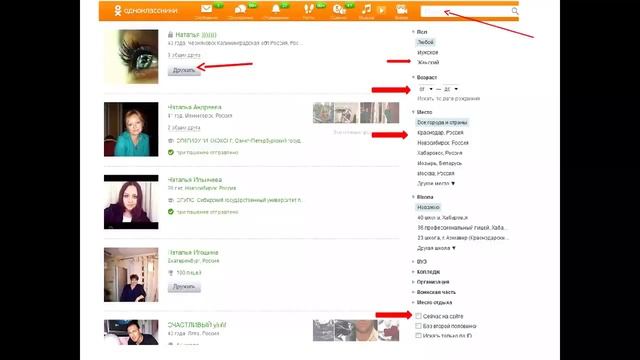Open 'Другая школа' dropdown
640x360 pixels.
coord(436,248)
